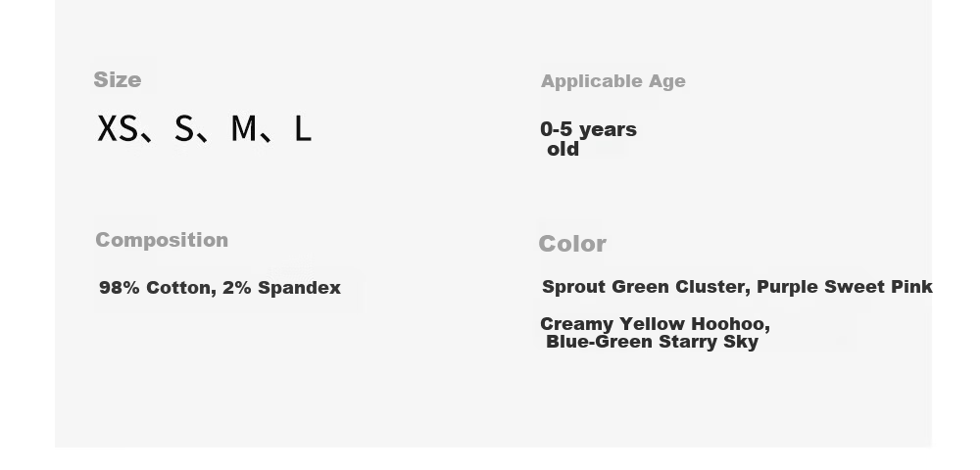The height and width of the screenshot is (470, 980).
Task: Select the S size option
Action: pos(184,128)
